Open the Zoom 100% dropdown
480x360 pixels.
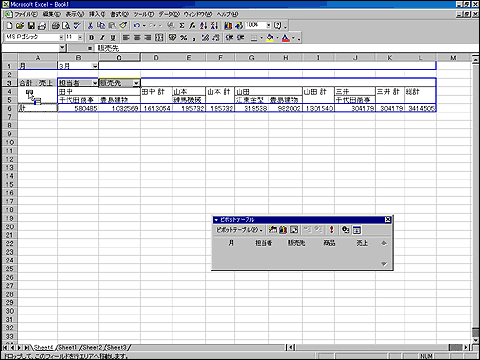[268, 25]
